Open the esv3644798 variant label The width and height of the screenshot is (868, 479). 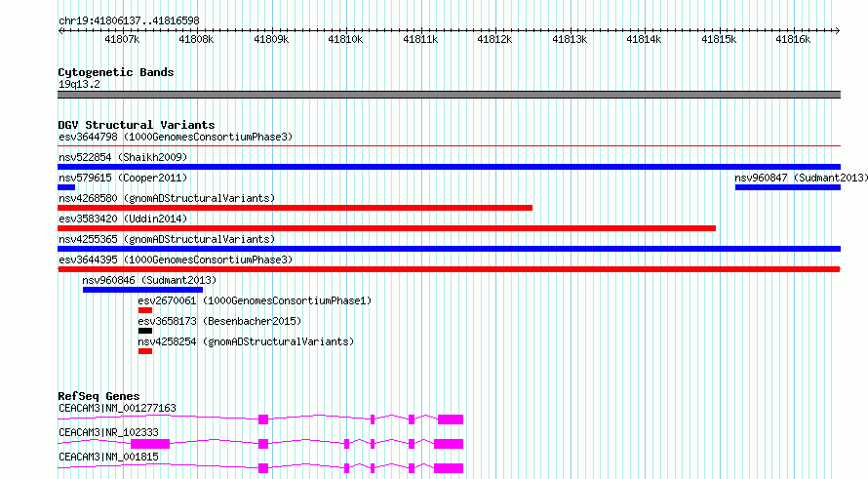click(x=176, y=137)
